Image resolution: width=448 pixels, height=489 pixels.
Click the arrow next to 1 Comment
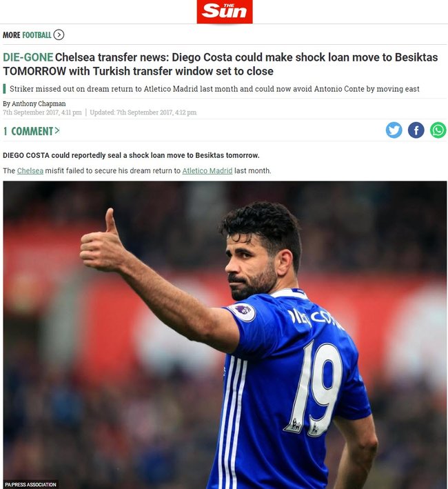tap(57, 130)
